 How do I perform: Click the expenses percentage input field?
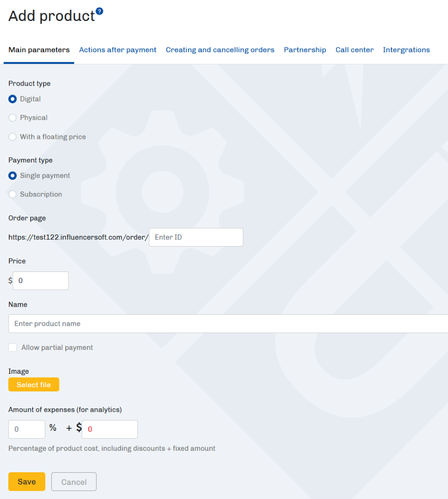coord(27,429)
